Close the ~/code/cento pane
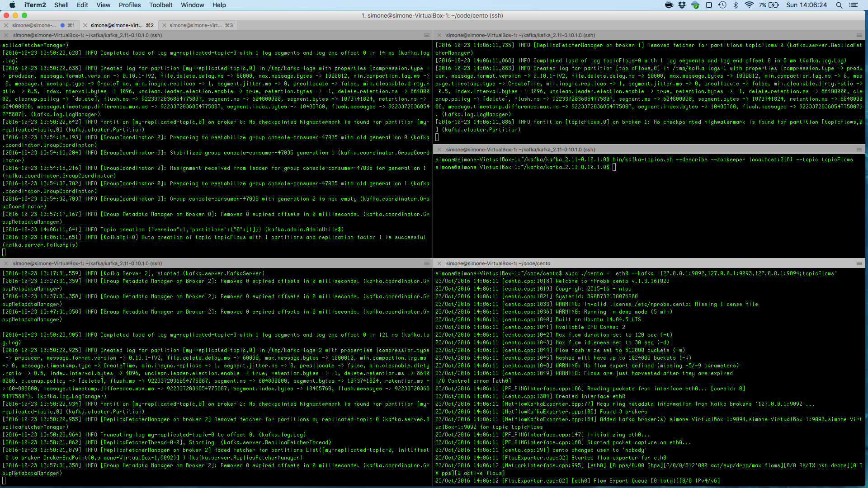 tap(439, 263)
